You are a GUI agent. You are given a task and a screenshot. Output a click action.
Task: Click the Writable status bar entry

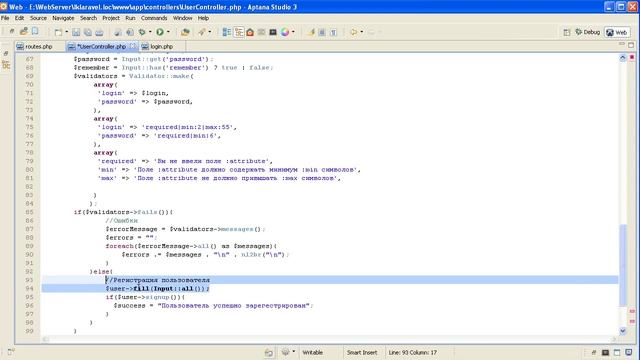(x=313, y=352)
